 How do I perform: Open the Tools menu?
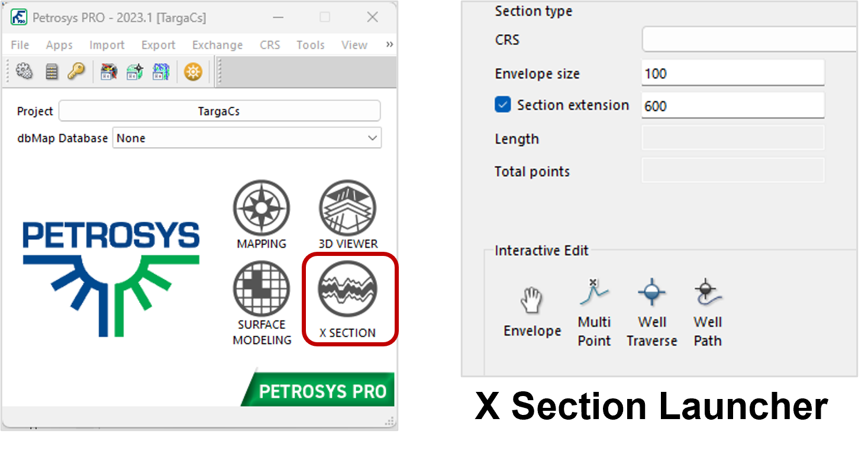[310, 45]
